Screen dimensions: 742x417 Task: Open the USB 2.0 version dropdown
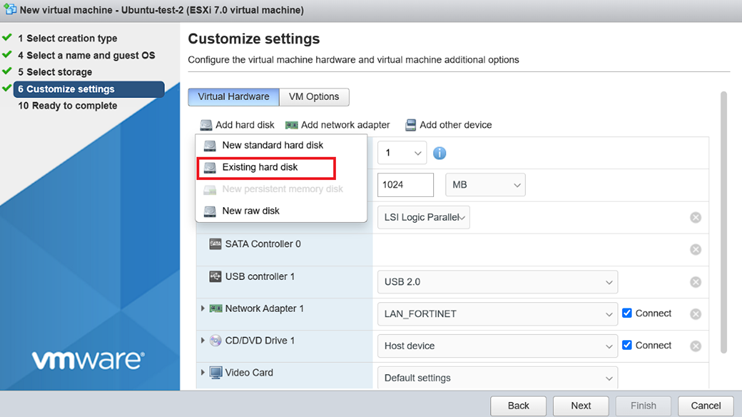click(x=497, y=282)
